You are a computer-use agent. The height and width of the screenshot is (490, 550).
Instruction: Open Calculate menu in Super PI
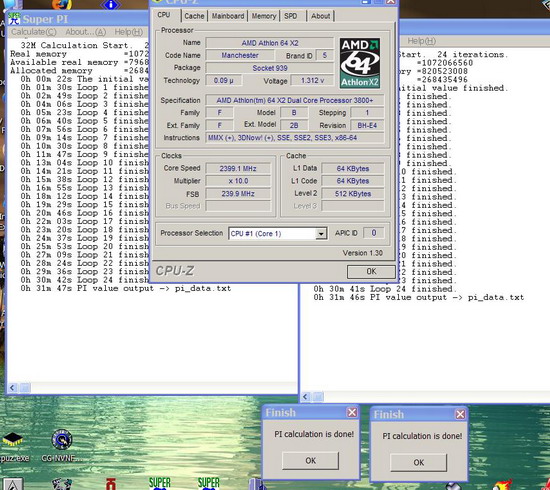34,32
